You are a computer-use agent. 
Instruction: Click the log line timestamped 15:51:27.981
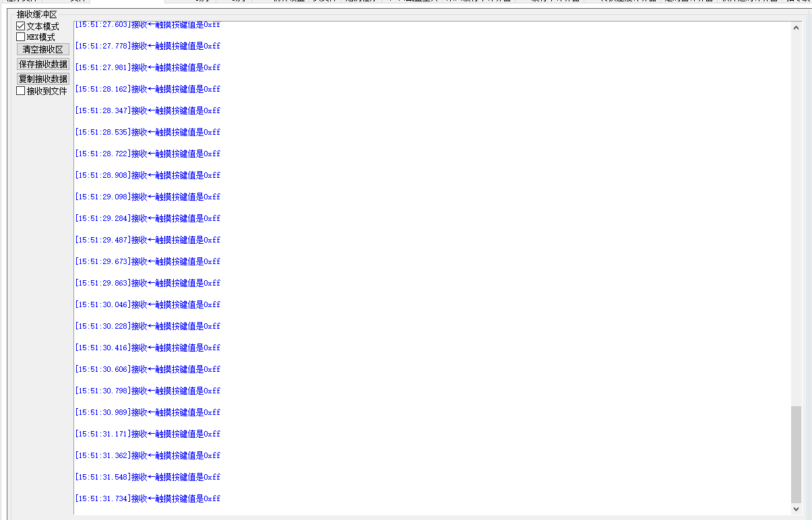(148, 67)
